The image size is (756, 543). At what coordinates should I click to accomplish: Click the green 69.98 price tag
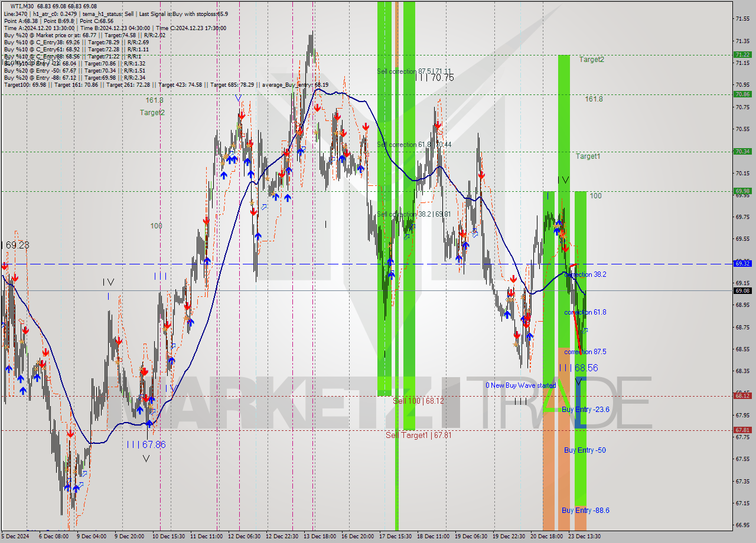pos(742,191)
